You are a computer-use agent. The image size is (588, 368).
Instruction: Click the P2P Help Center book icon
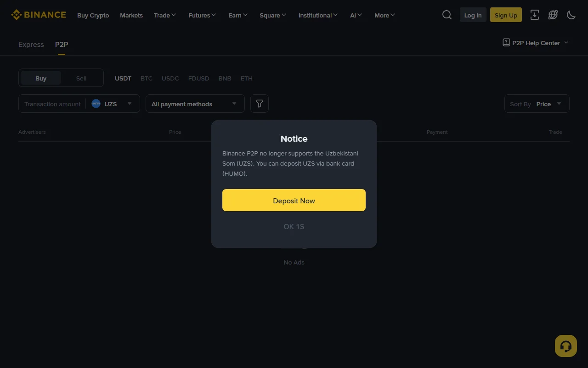(x=506, y=43)
